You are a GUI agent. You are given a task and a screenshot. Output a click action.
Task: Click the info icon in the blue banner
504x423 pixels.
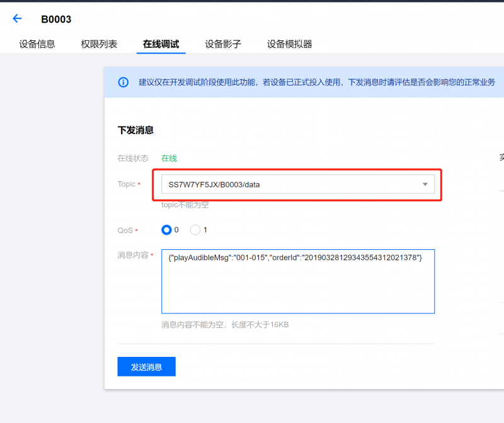coord(123,82)
